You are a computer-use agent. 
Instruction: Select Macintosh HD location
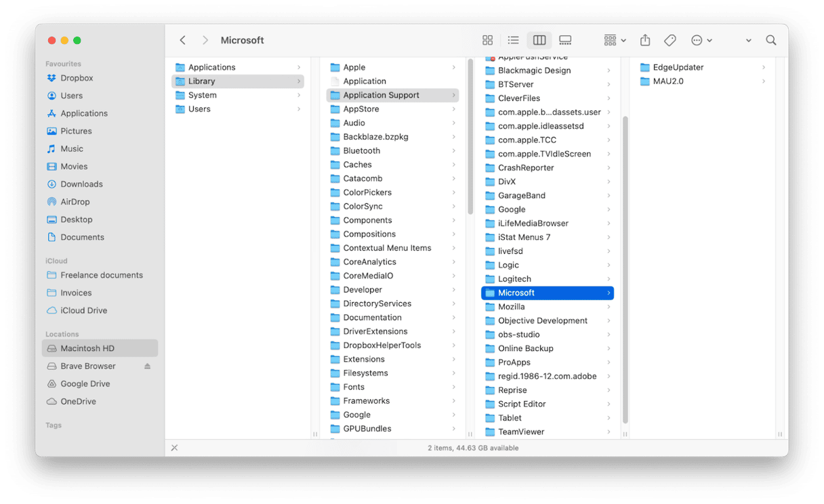pyautogui.click(x=100, y=348)
